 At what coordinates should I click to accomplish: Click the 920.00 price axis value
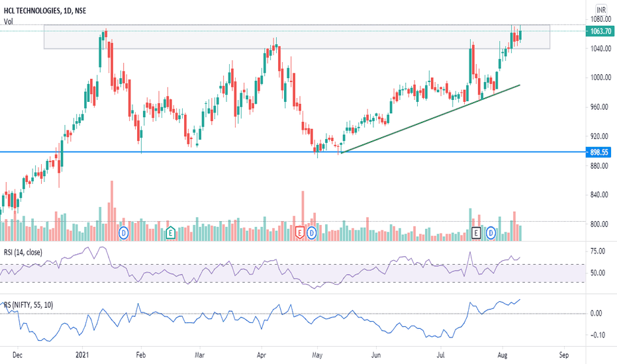599,136
